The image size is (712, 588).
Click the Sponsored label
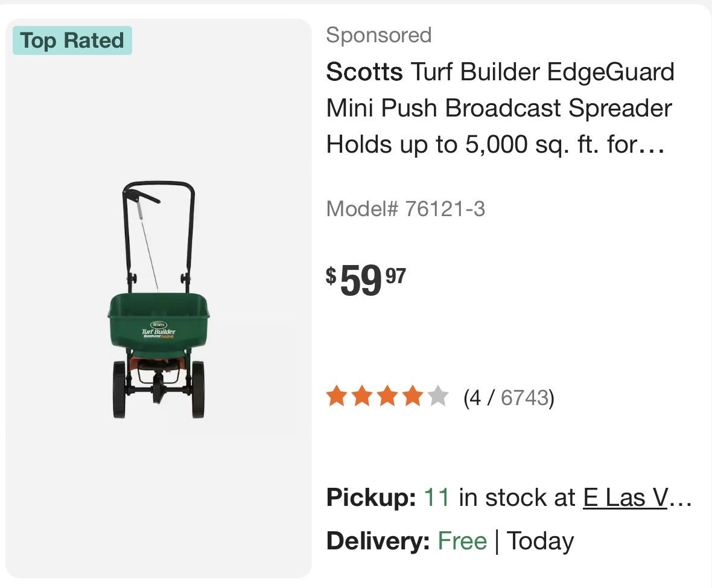pyautogui.click(x=379, y=35)
